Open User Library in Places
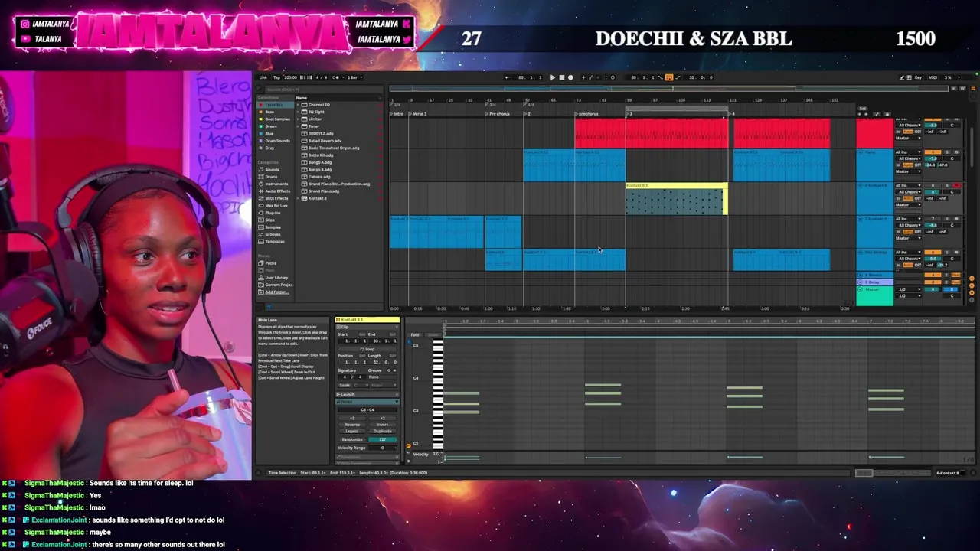Screen dimensions: 980x551 coord(276,278)
